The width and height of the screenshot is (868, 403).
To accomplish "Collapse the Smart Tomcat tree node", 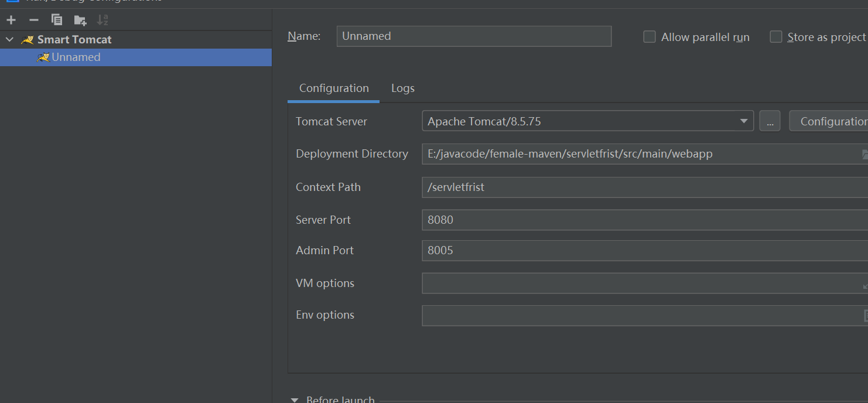I will click(x=9, y=40).
